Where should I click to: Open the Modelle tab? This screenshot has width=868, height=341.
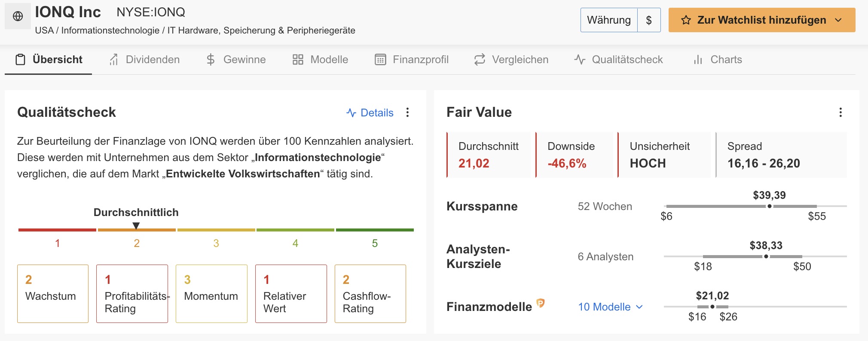coord(320,60)
